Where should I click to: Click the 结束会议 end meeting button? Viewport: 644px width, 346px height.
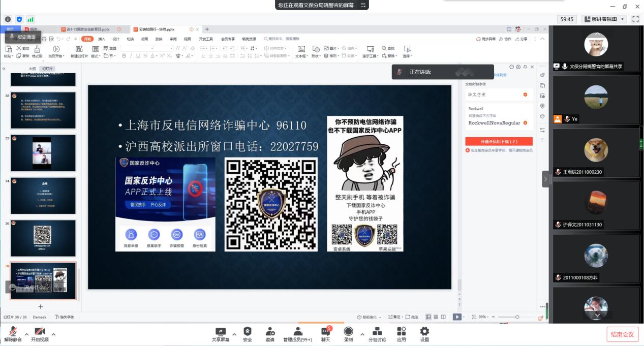pos(622,334)
